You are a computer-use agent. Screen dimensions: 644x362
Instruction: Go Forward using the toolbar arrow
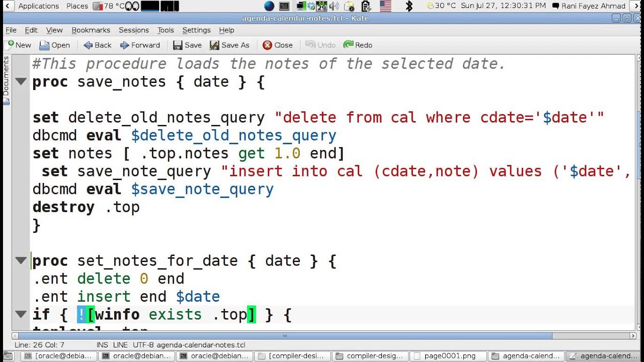[125, 45]
